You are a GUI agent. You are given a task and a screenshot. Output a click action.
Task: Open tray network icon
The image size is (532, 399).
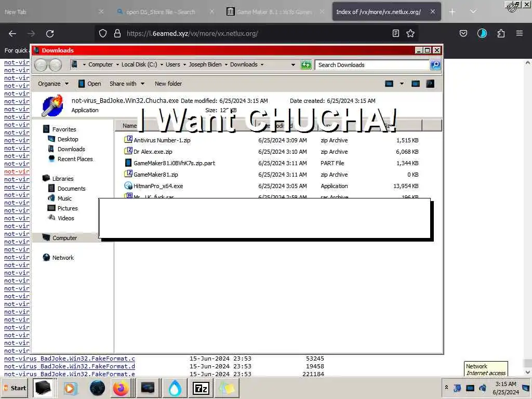[x=470, y=388]
